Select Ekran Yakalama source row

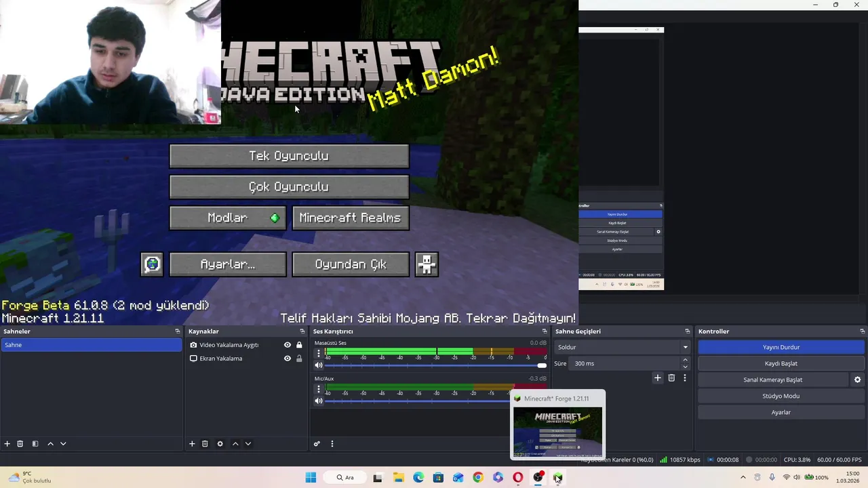point(245,359)
